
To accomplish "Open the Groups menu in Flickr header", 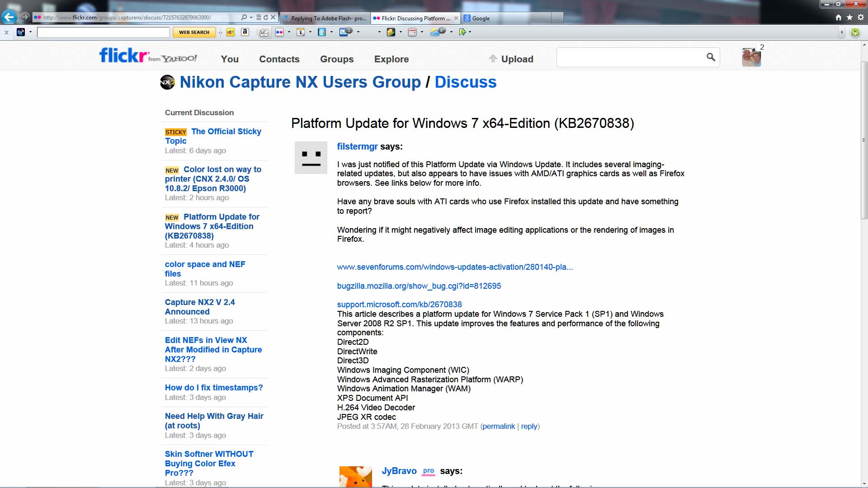I will (337, 59).
